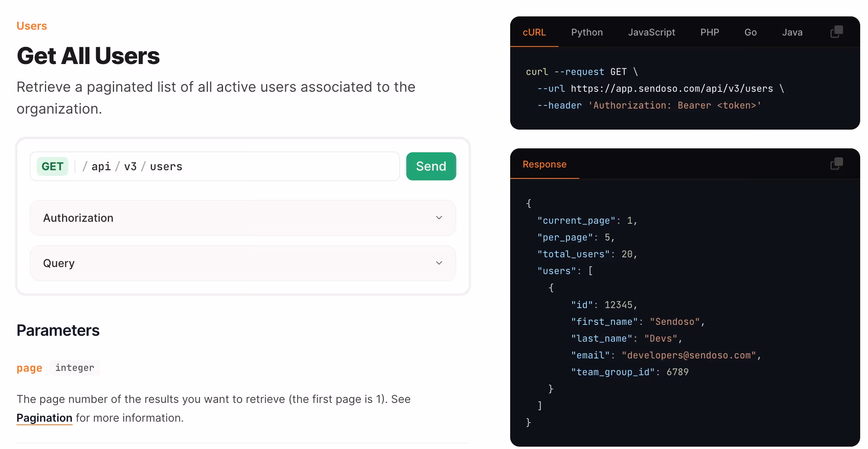The image size is (868, 449).
Task: Click the "Sendoso" first_name value
Action: coord(675,322)
